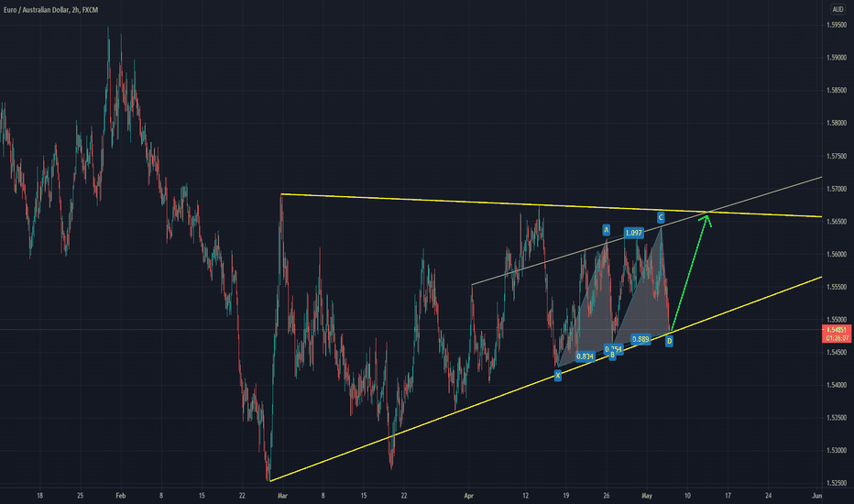The image size is (854, 504).
Task: Click the Feb label on the time axis
Action: [x=121, y=496]
